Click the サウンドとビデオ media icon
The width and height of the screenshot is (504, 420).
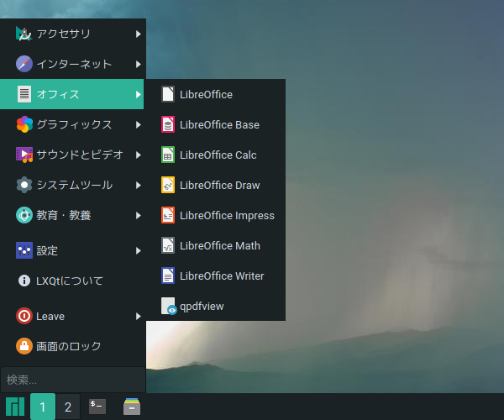click(x=24, y=155)
